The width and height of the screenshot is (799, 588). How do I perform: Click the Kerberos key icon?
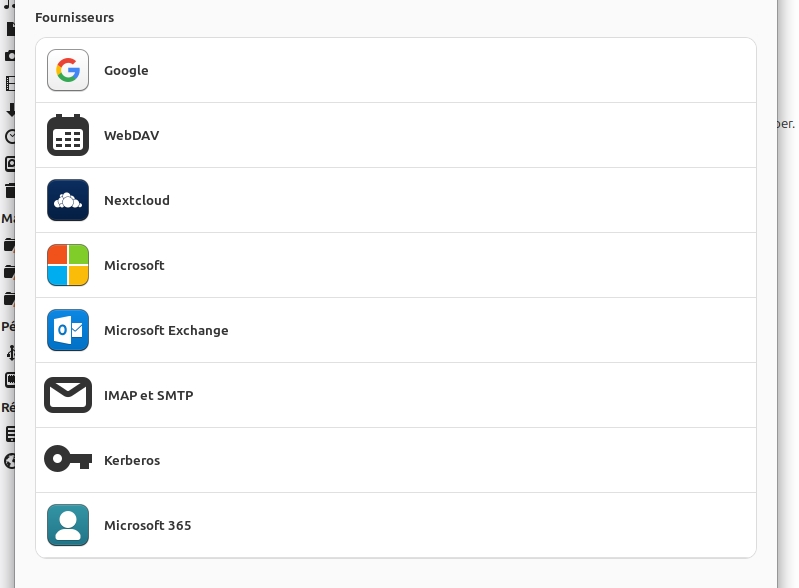point(68,460)
